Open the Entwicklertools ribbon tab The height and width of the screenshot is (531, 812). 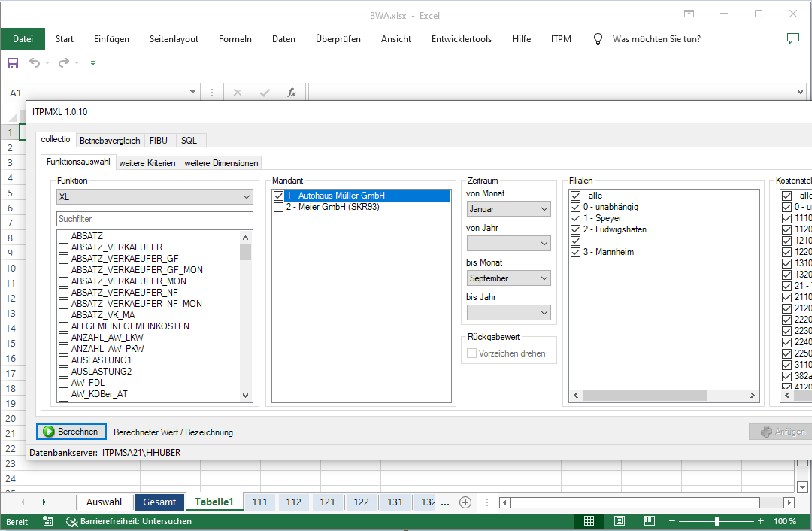[461, 39]
